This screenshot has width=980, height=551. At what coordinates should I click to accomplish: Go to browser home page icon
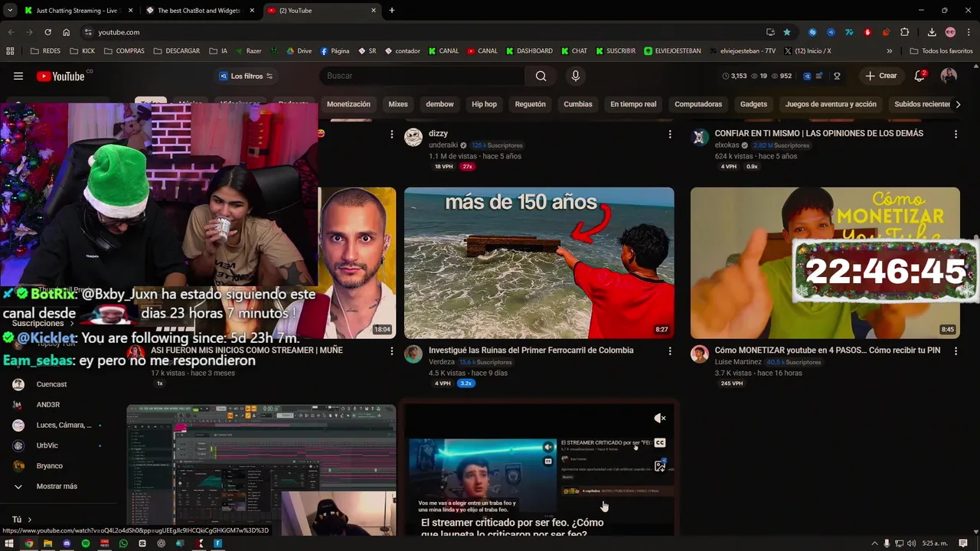click(67, 32)
